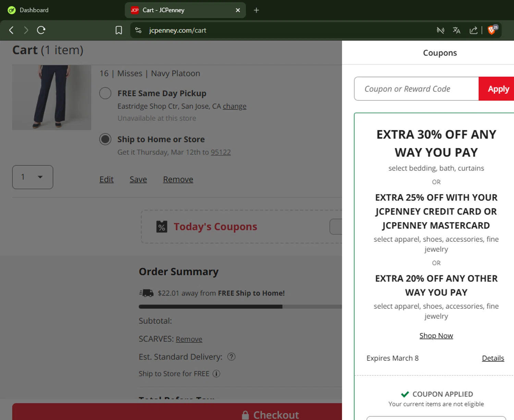Click the Order Summary heading
This screenshot has height=420, width=514.
coord(179,271)
